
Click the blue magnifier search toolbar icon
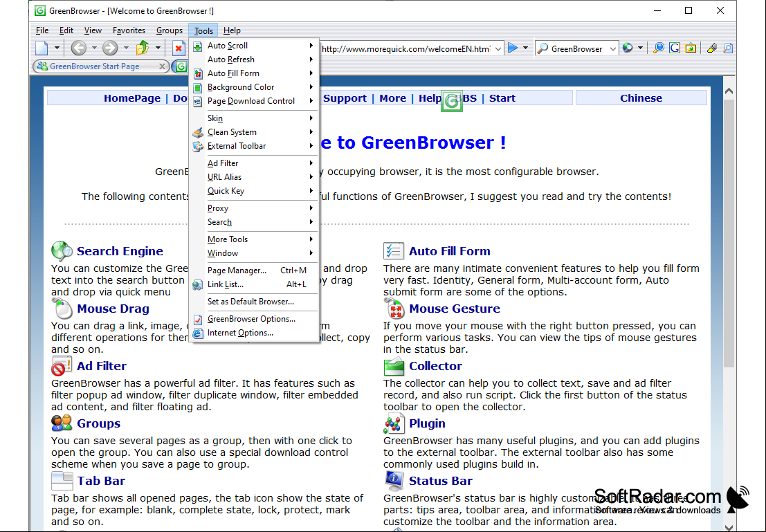tap(659, 48)
